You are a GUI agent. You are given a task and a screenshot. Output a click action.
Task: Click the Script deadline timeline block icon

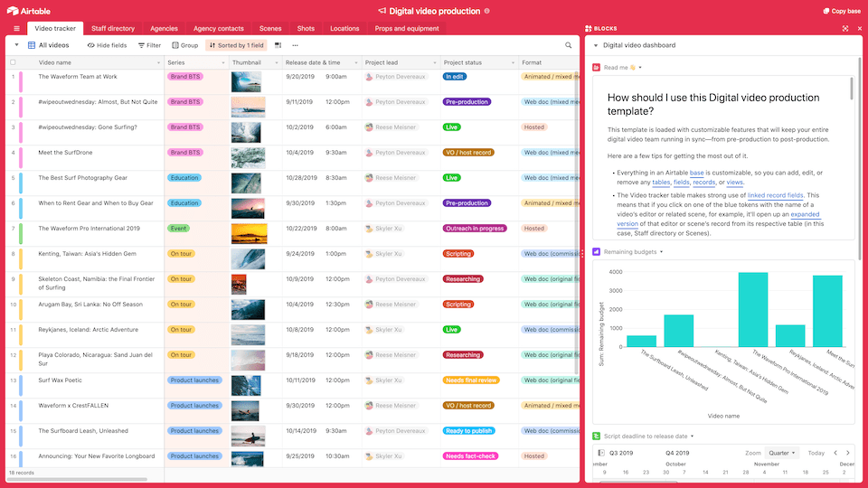coord(596,436)
